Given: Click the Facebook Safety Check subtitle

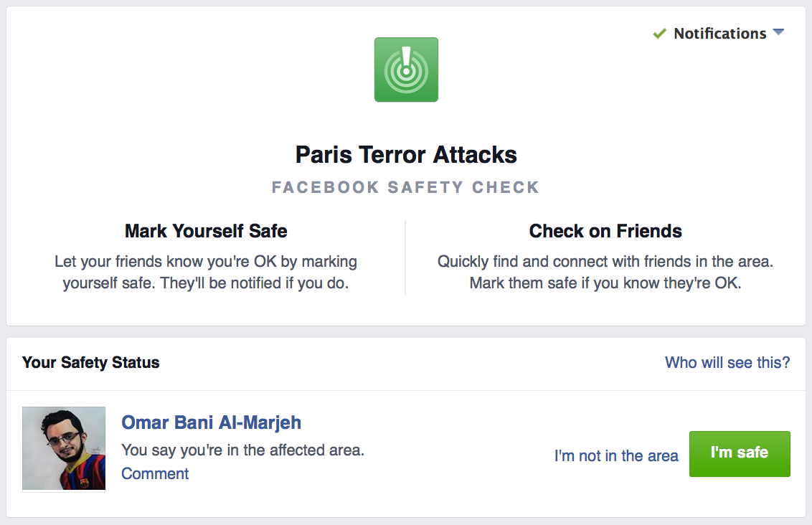Looking at the screenshot, I should pyautogui.click(x=406, y=188).
